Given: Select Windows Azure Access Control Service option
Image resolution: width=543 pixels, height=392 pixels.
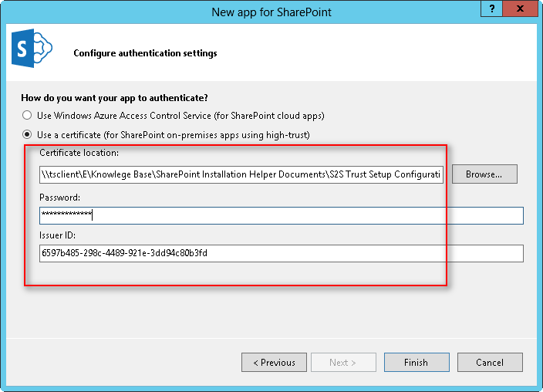Looking at the screenshot, I should 28,116.
